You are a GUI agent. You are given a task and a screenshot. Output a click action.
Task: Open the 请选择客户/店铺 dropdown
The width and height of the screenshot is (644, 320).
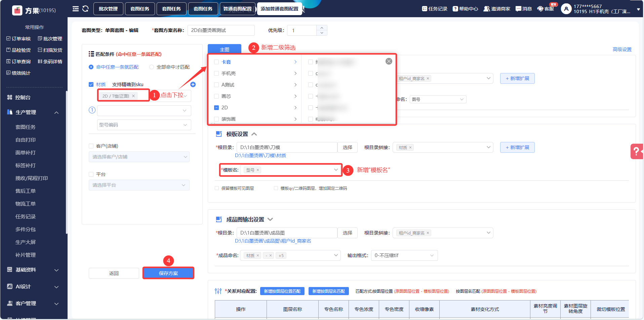click(139, 157)
